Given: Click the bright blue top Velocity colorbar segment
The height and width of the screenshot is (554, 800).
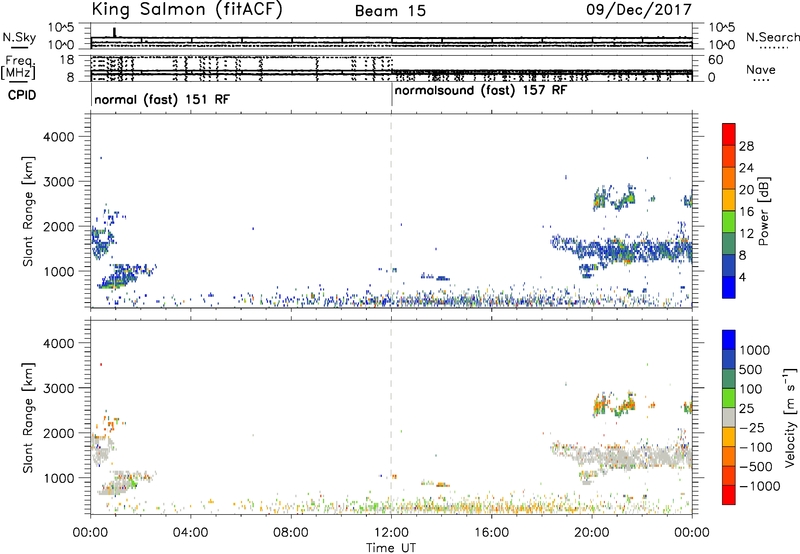Looking at the screenshot, I should (x=729, y=340).
